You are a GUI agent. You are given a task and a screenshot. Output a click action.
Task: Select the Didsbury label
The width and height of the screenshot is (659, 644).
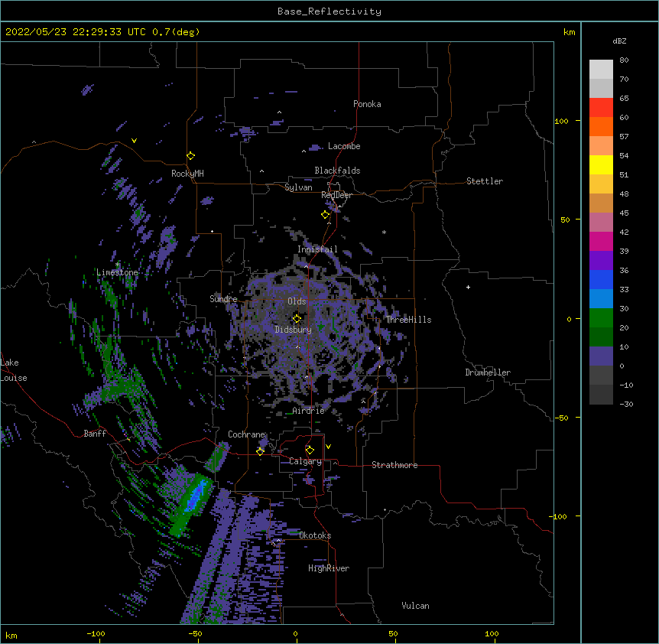click(x=294, y=330)
